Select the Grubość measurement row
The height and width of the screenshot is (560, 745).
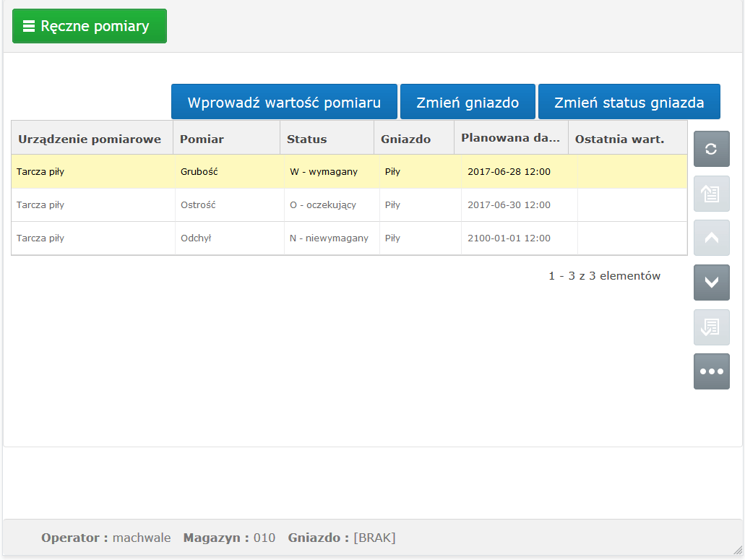click(x=199, y=172)
